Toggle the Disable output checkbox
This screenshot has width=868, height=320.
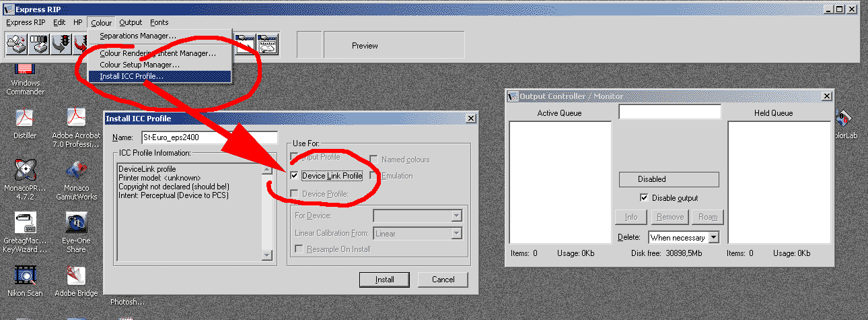click(x=645, y=198)
